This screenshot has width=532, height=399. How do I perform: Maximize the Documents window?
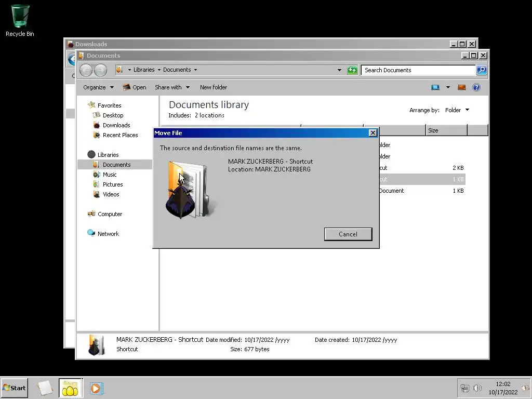coord(474,55)
